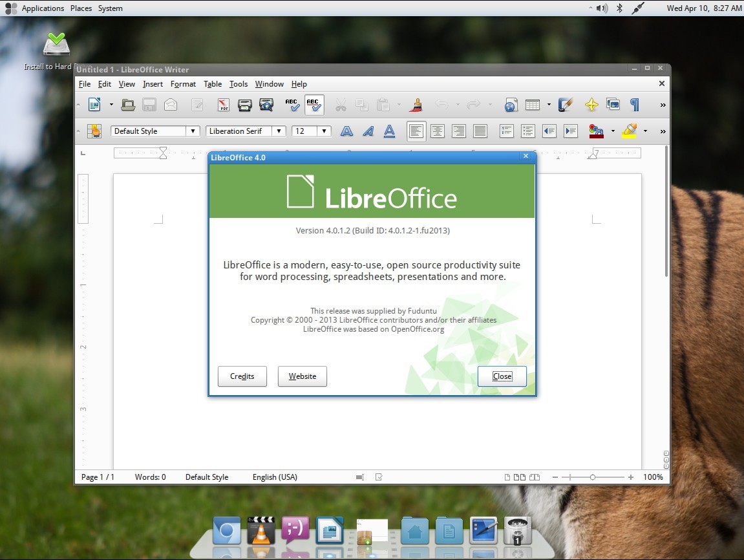Screen dimensions: 744x560
Task: Toggle AutoSpellcheck on or off
Action: tap(314, 104)
